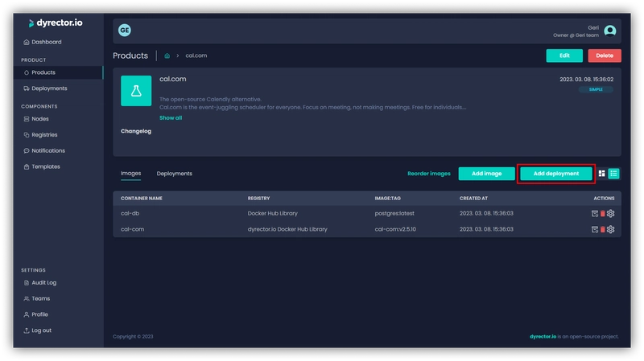The width and height of the screenshot is (644, 361).
Task: Click Docker Hub Library registry cell
Action: tap(272, 213)
